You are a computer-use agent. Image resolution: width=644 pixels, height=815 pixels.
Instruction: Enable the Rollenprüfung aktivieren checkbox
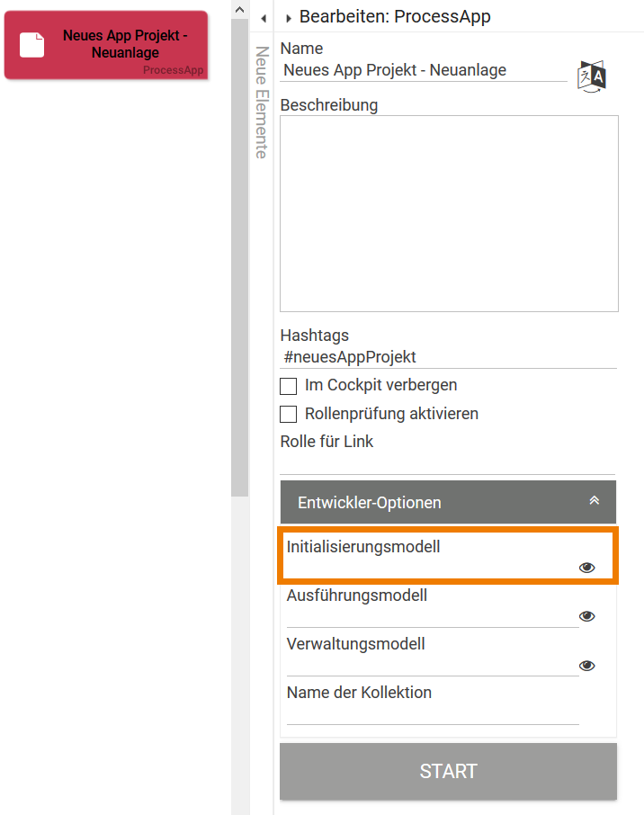click(x=289, y=414)
